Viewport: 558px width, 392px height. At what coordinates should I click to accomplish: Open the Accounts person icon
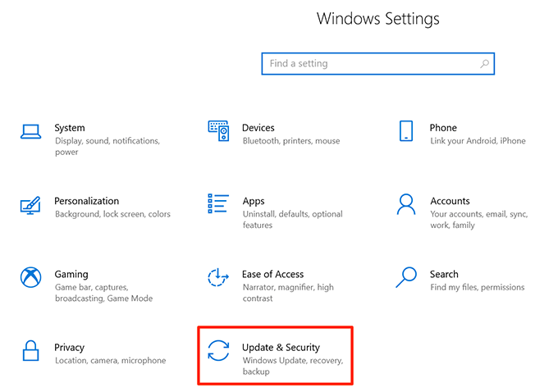coord(405,204)
